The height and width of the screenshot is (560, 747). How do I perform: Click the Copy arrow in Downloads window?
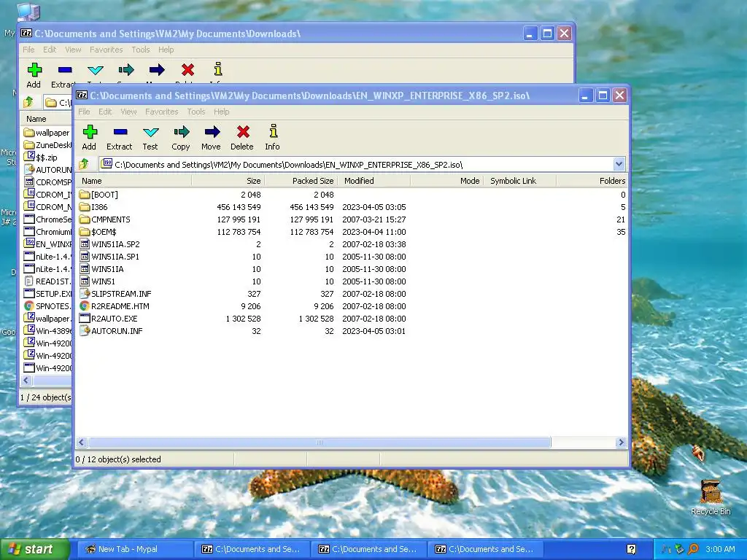(125, 70)
